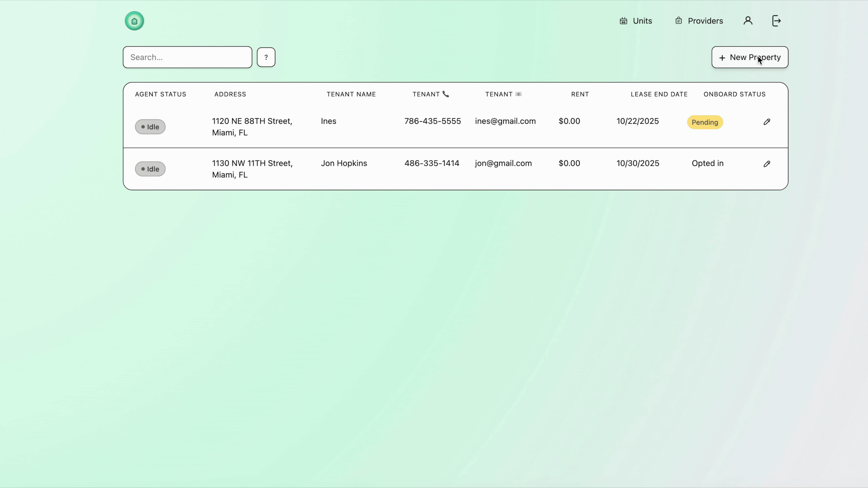The width and height of the screenshot is (868, 488).
Task: Click lease end date 10/22/2025
Action: [637, 121]
